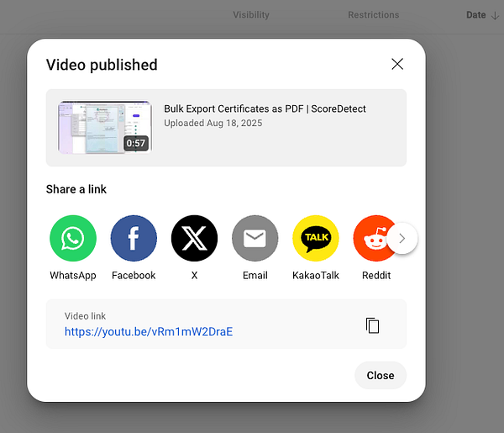Image resolution: width=504 pixels, height=433 pixels.
Task: Click the Uploaded Aug 18, 2025 text
Action: coord(213,124)
